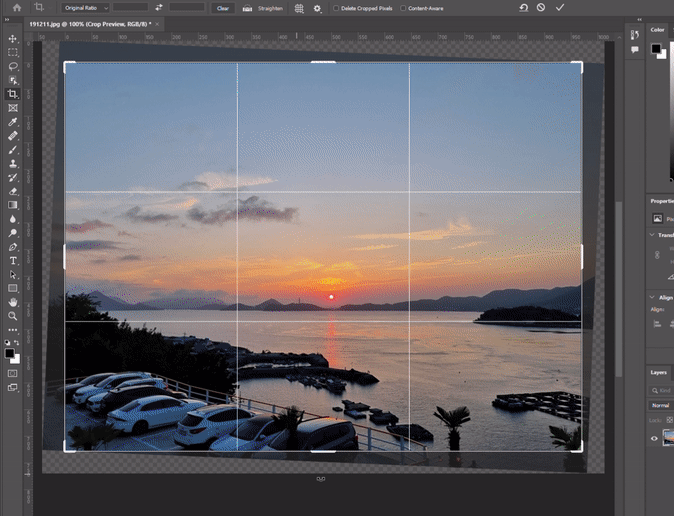
Task: Toggle lock transparent pixels in Layers
Action: [x=670, y=420]
